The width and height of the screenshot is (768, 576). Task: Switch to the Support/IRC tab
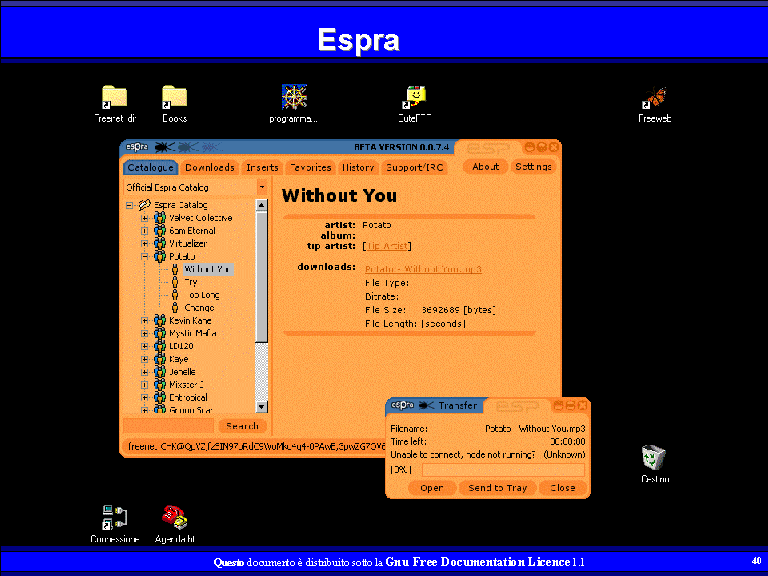tap(414, 168)
